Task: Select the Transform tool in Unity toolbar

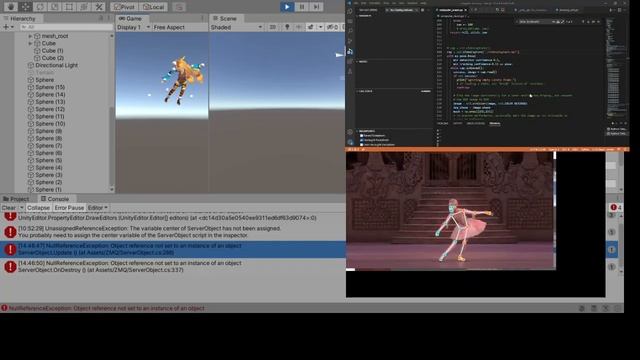Action: [x=84, y=7]
